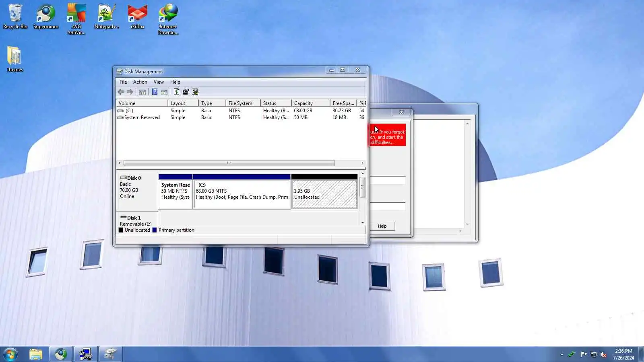The width and height of the screenshot is (644, 362).
Task: Click the Properties toolbar icon
Action: pos(186,92)
